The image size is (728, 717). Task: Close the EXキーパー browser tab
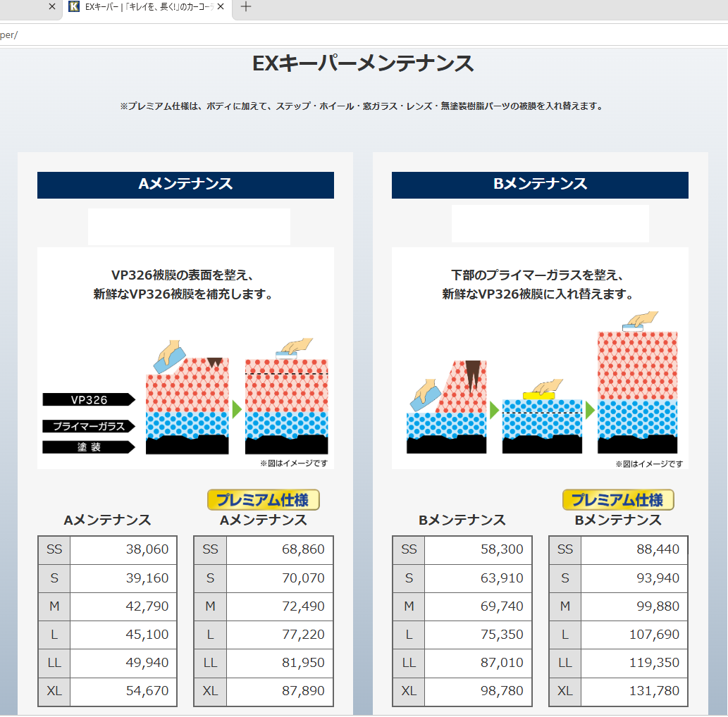pos(221,6)
